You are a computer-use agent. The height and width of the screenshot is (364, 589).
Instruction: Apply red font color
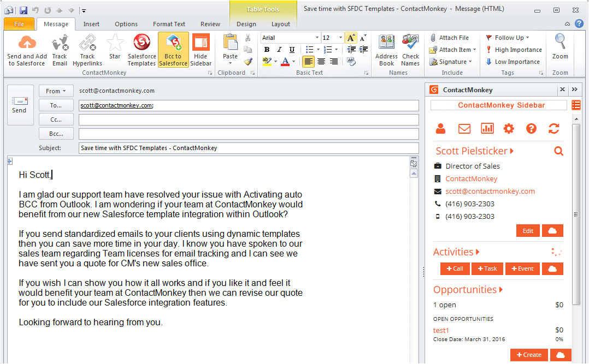(285, 62)
